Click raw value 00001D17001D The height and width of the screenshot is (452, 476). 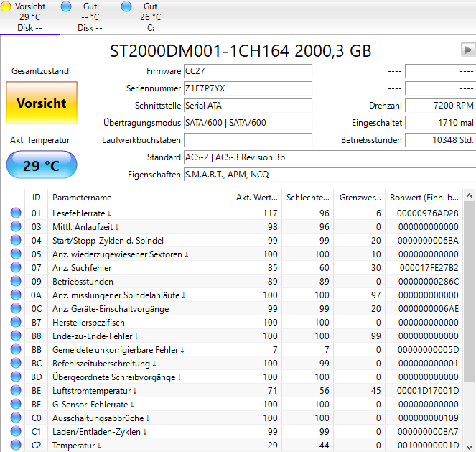pyautogui.click(x=428, y=391)
